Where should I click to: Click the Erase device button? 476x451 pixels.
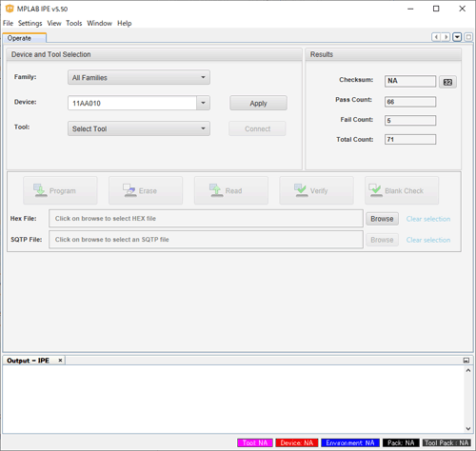146,190
